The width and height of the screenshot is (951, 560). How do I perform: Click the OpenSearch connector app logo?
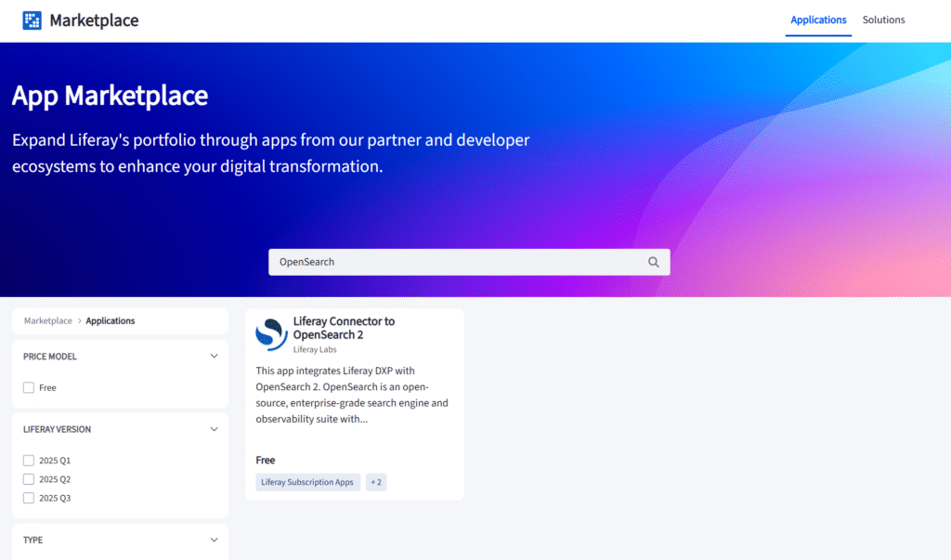pos(271,334)
